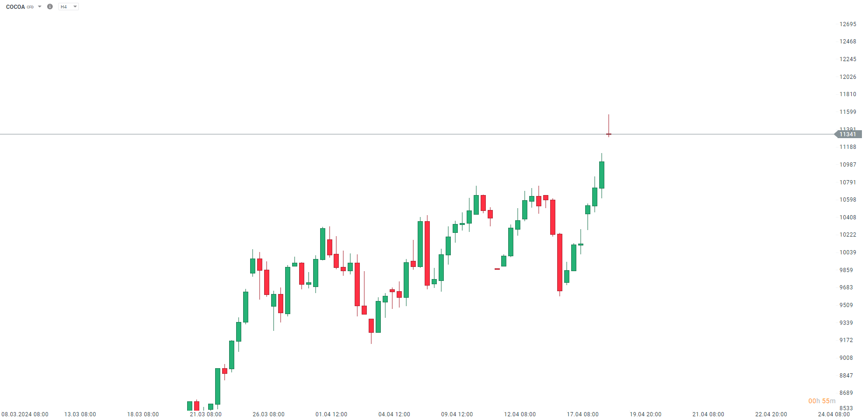Screen dimensions: 868x420
Task: Click the 9172 price axis label
Action: coord(846,340)
